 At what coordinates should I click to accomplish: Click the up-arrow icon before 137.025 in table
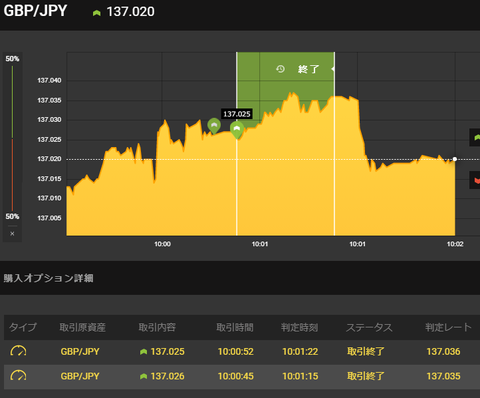click(x=144, y=352)
